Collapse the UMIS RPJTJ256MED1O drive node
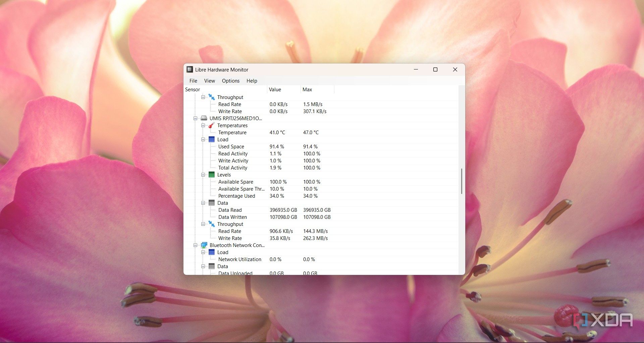 point(195,118)
